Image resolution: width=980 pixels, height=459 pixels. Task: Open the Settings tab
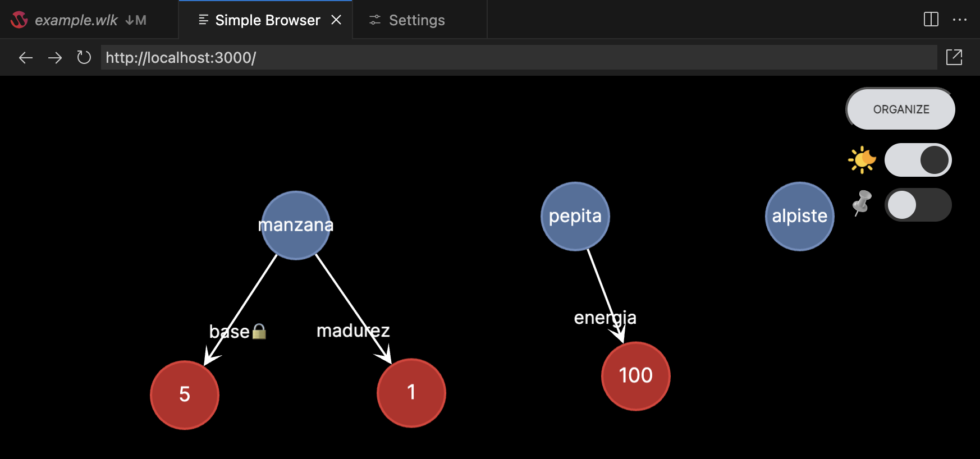(x=416, y=20)
